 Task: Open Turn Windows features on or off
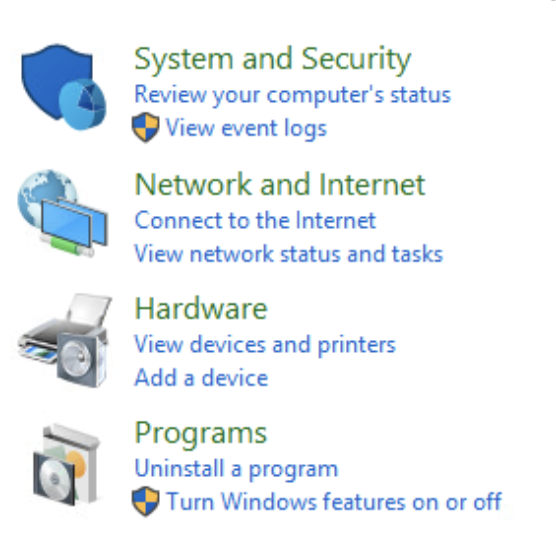pyautogui.click(x=334, y=502)
